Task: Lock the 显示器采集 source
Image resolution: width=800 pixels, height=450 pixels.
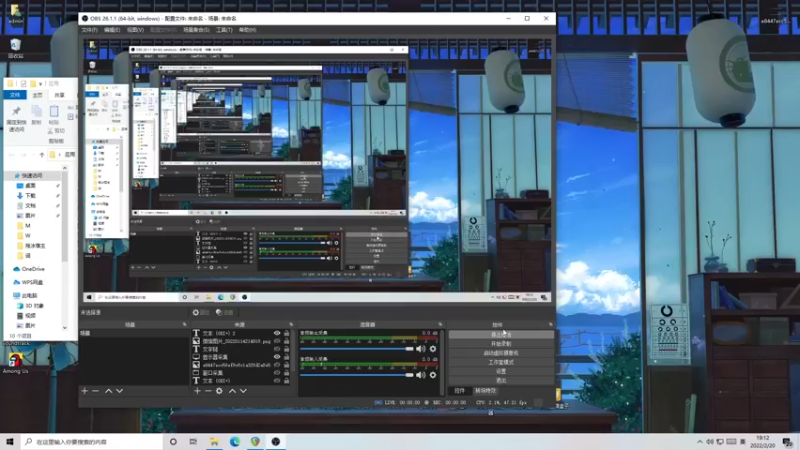Action: click(286, 357)
